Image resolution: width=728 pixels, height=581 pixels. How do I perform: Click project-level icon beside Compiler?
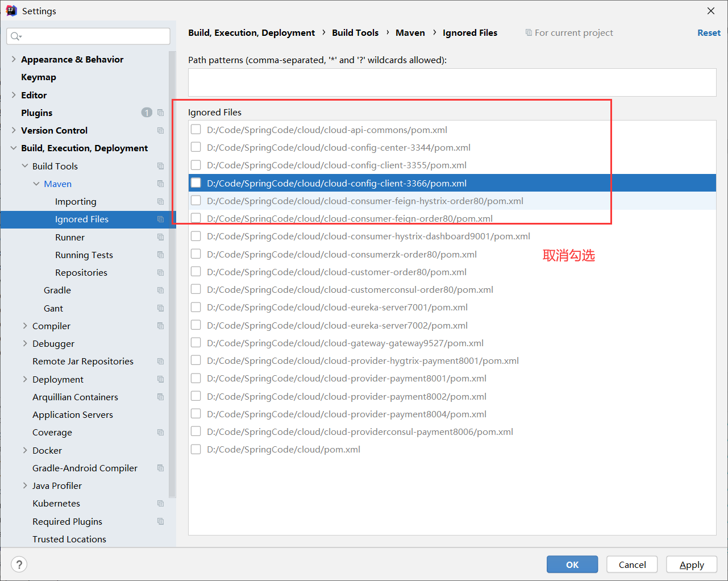point(160,326)
